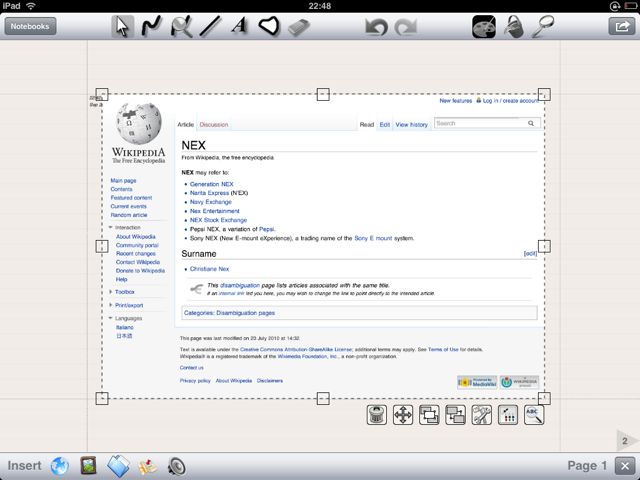This screenshot has height=480, width=640.
Task: Expand the Print/export sidebar section
Action: pos(126,305)
